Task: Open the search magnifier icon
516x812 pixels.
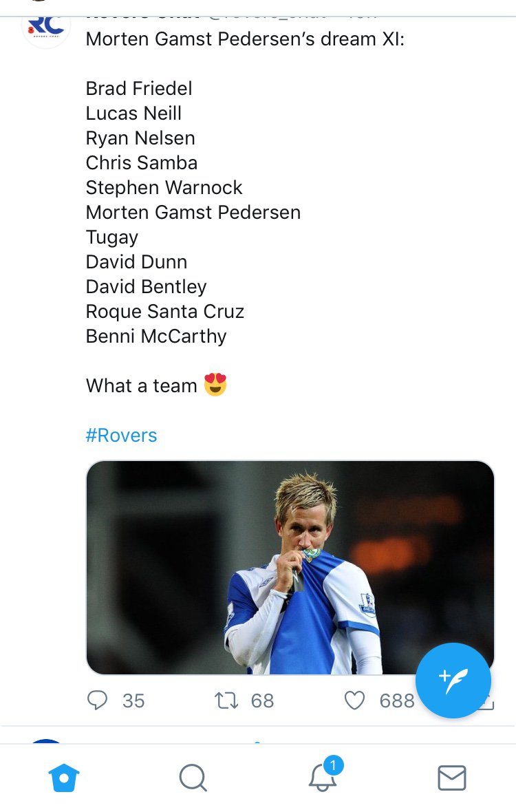Action: [193, 778]
